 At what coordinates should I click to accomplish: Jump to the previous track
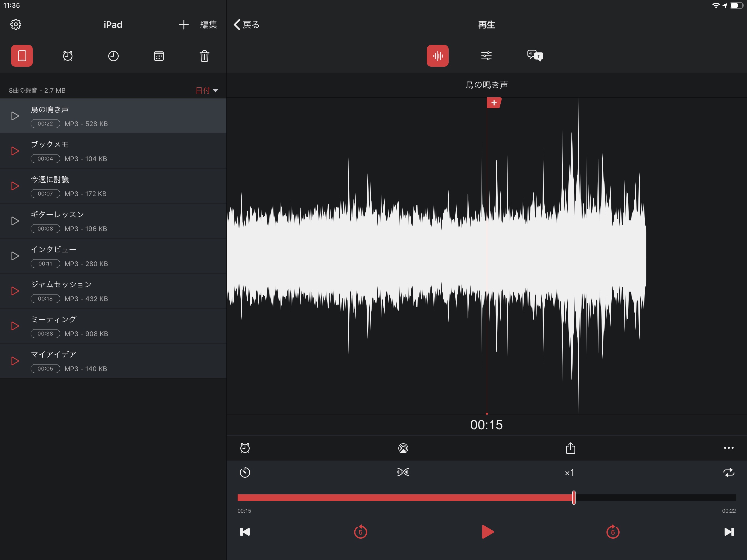coord(245,532)
